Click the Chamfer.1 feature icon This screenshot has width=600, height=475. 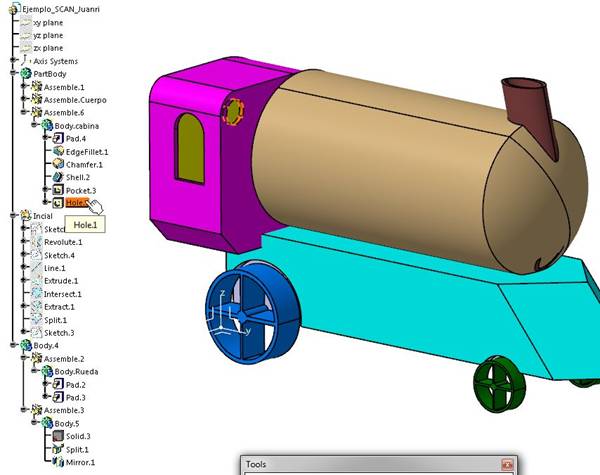pos(58,164)
